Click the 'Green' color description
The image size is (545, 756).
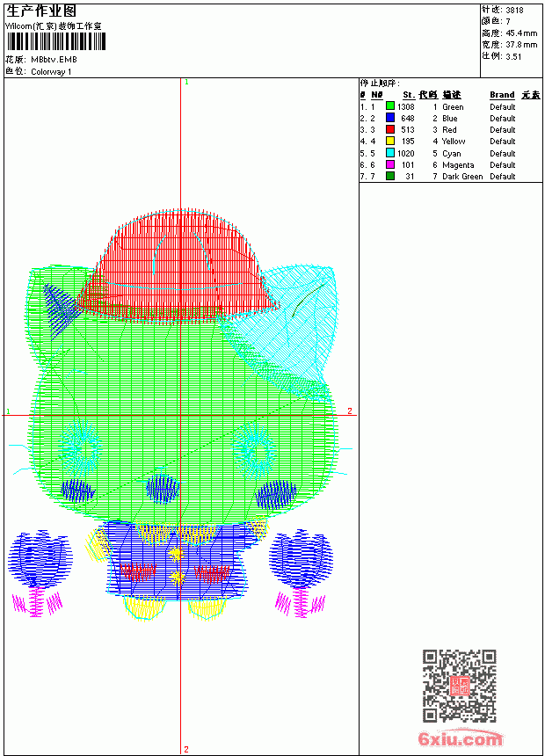click(x=453, y=107)
